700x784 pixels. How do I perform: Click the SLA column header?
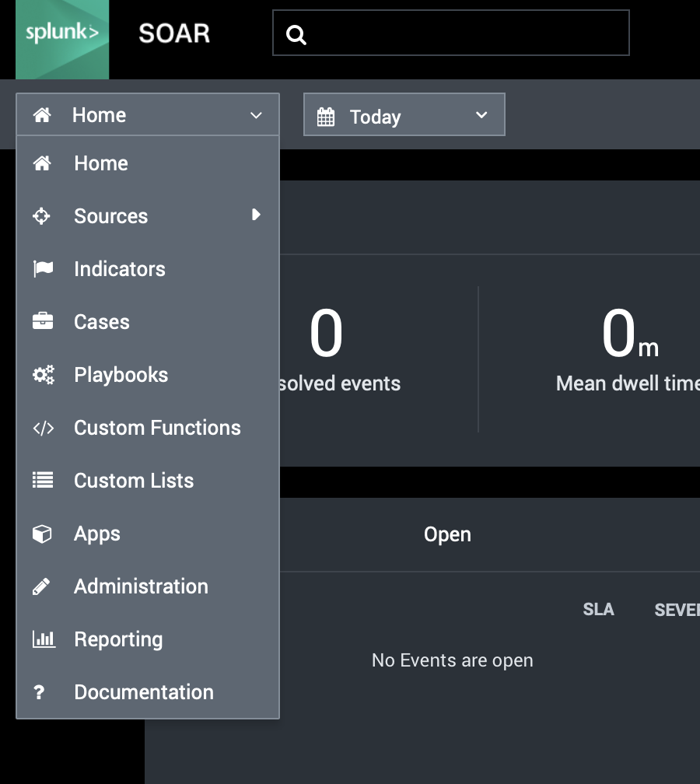pos(598,610)
